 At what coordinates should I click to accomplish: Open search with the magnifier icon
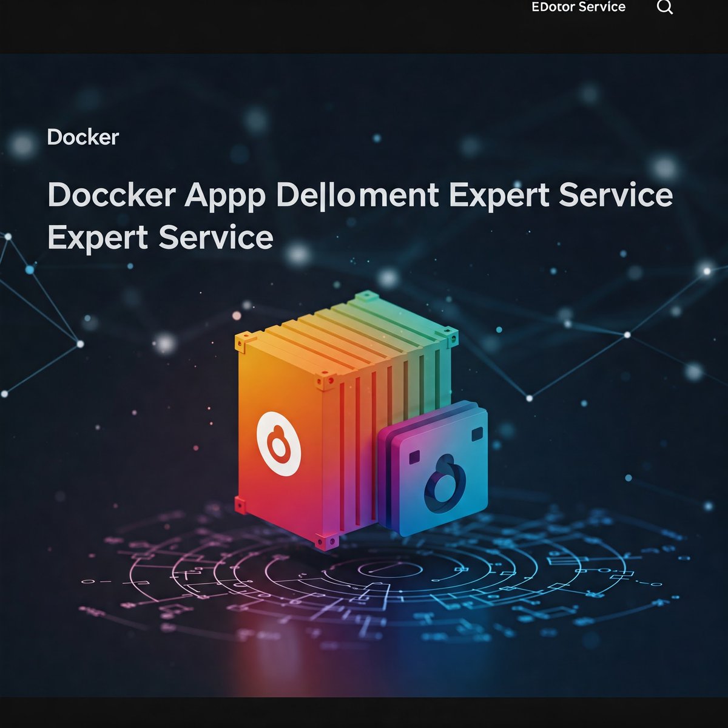665,7
